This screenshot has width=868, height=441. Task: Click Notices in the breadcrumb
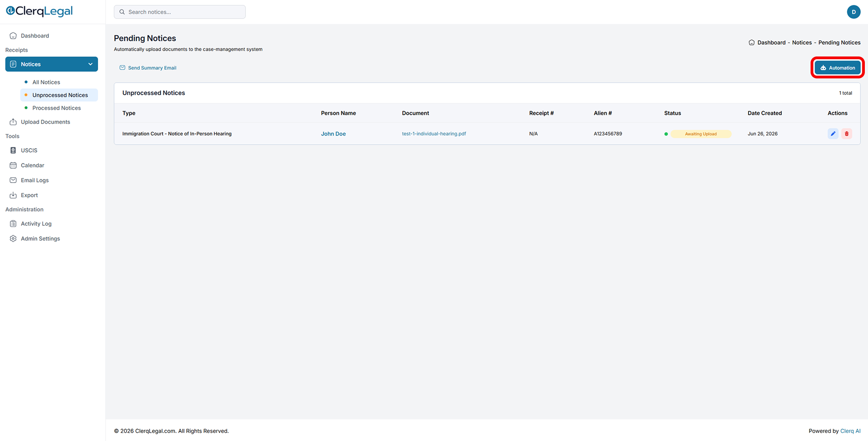(x=802, y=42)
